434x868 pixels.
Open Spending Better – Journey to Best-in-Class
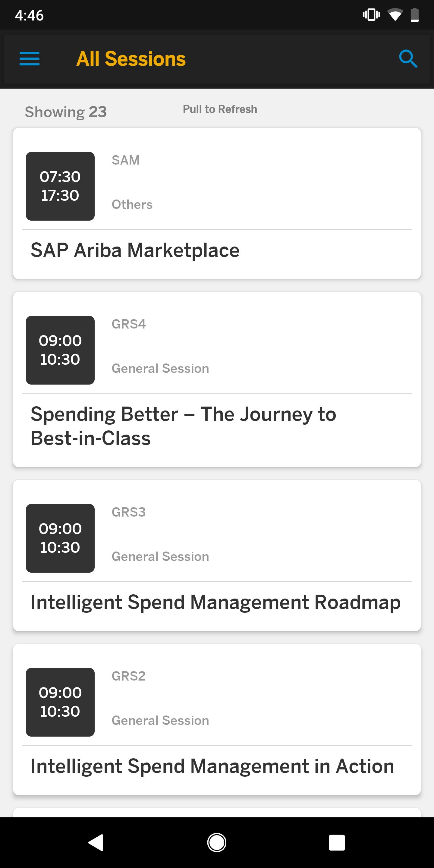click(x=217, y=379)
